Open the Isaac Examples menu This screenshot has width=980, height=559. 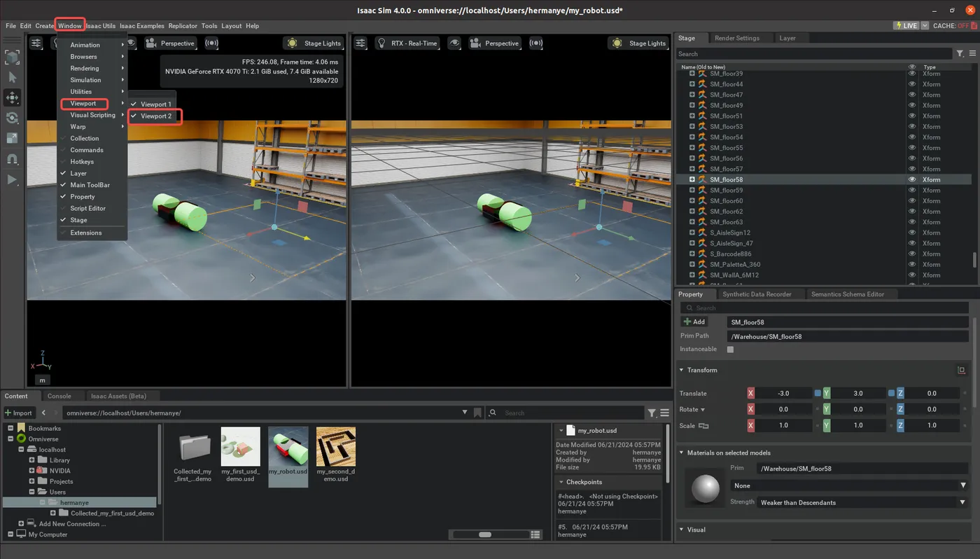tap(142, 26)
